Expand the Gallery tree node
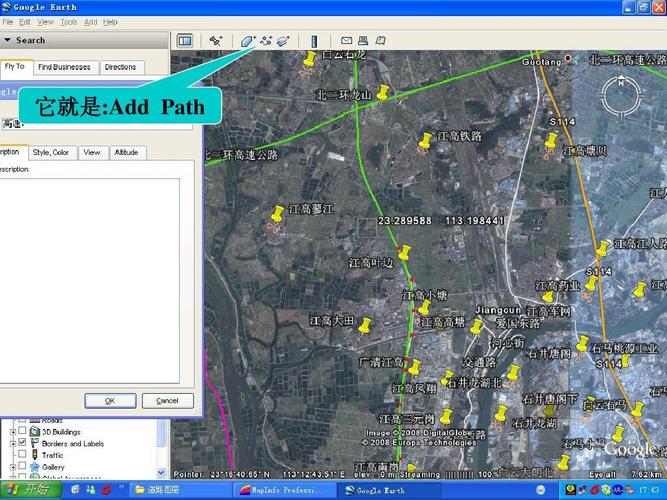Viewport: 667px width, 500px height. click(13, 467)
